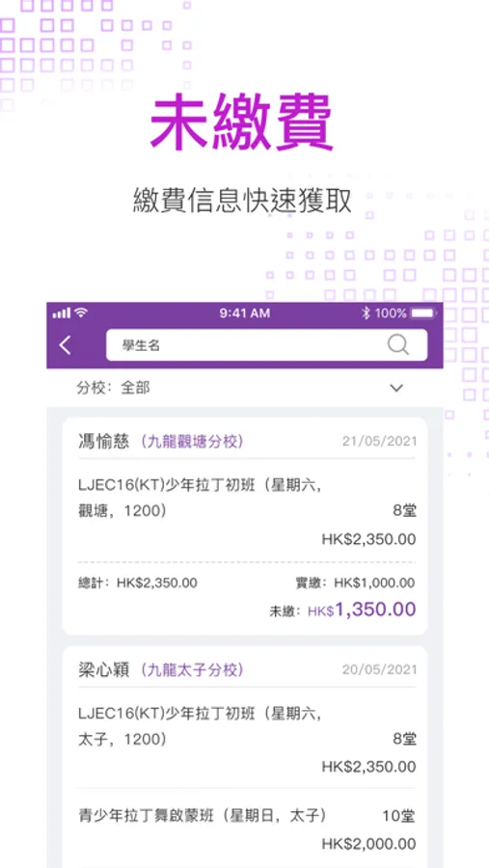Tap the signal strength bars icon

click(62, 313)
